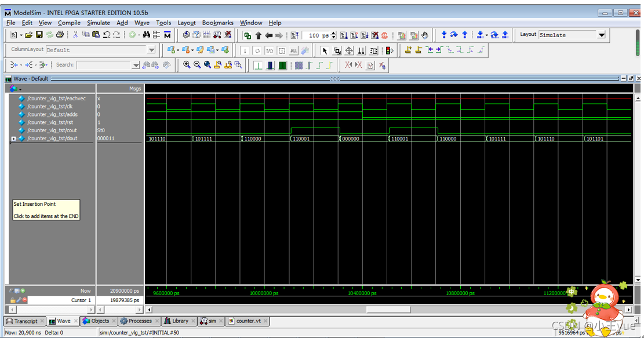Open the dropdown arrow beside the green Simulate icon

(139, 35)
